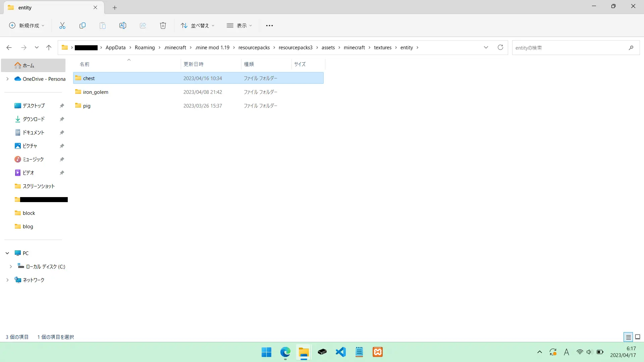The image size is (644, 362).
Task: Click the entityの検索 search field
Action: 570,48
